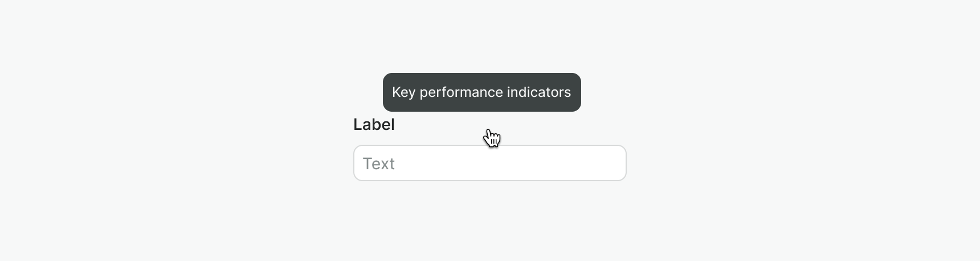The width and height of the screenshot is (980, 261).
Task: Select the text box below Label
Action: (x=489, y=164)
